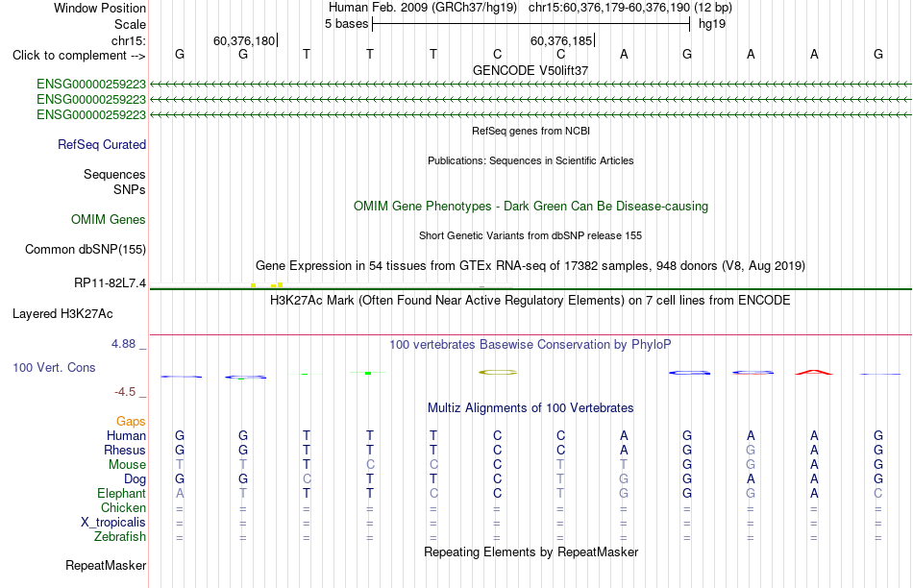This screenshot has width=913, height=588.
Task: Click the 60,376,180 position label
Action: (x=244, y=40)
